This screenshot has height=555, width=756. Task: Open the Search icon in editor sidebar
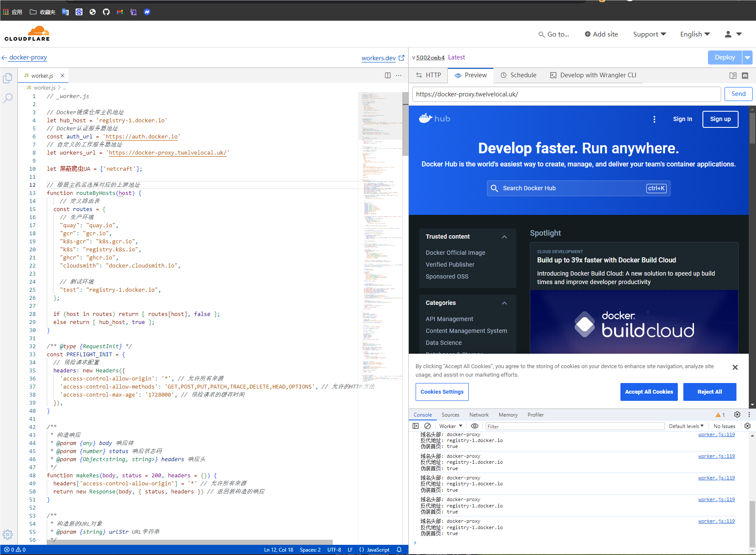click(8, 99)
